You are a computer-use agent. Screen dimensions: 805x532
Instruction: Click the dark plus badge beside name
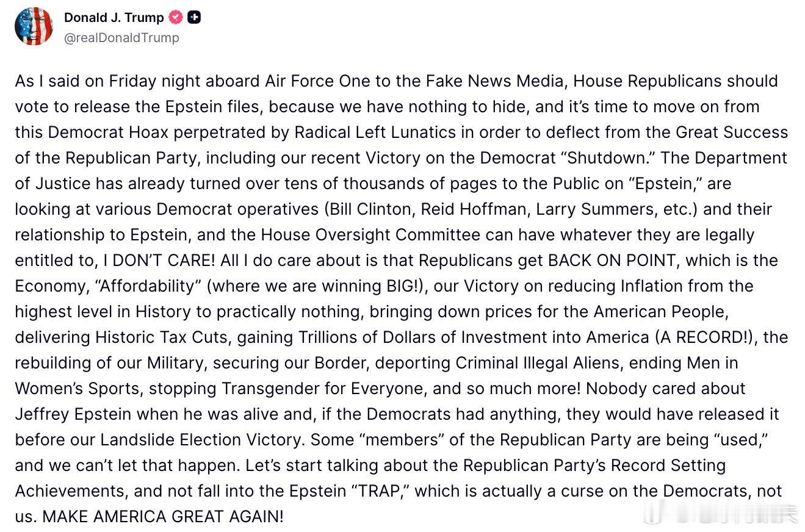tap(195, 18)
